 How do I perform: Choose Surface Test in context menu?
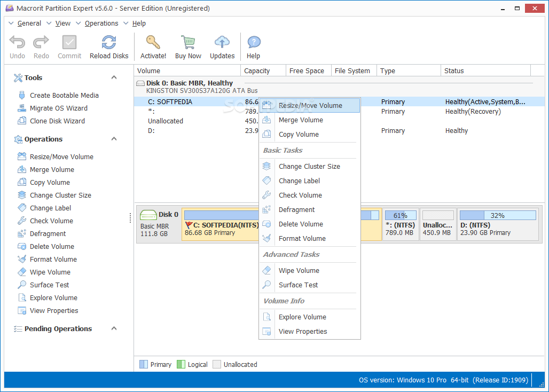(x=310, y=285)
